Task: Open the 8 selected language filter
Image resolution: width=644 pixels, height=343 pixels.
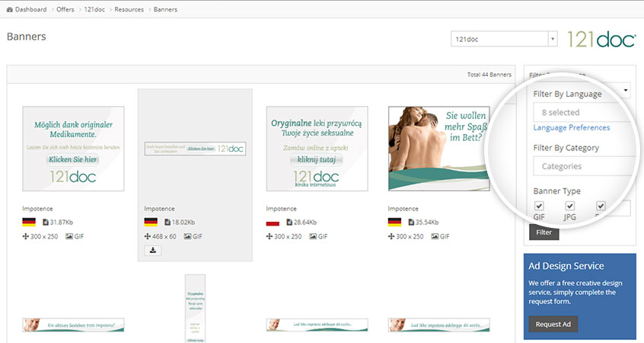Action: click(581, 112)
